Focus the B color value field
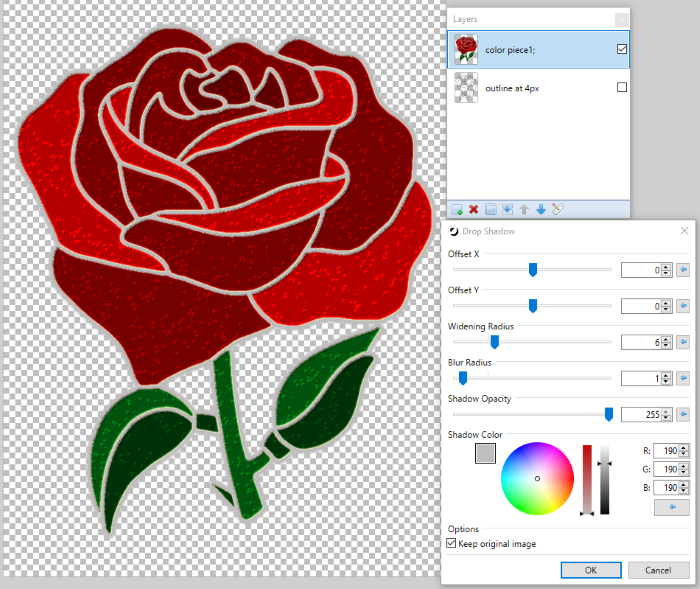Image resolution: width=700 pixels, height=589 pixels. click(x=666, y=488)
